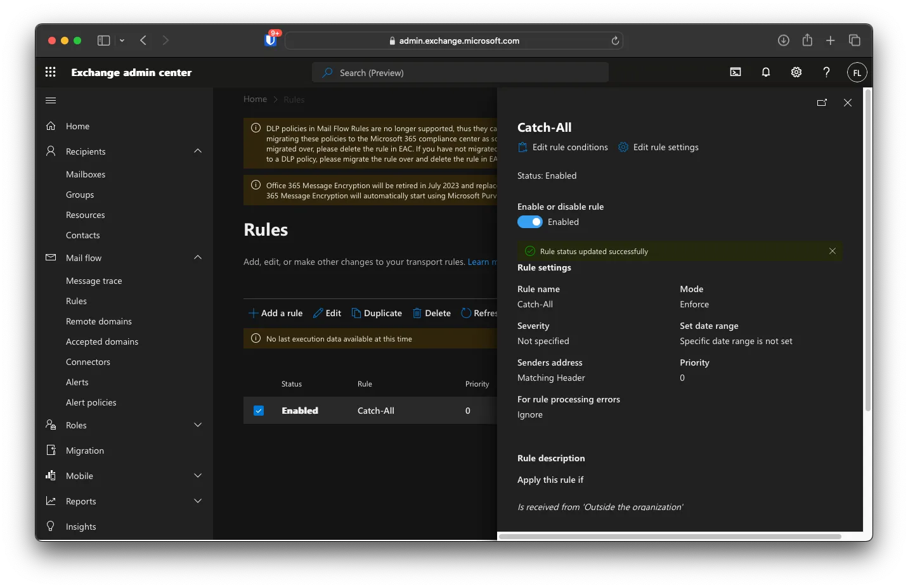Open Connectors in navigation

(x=88, y=362)
